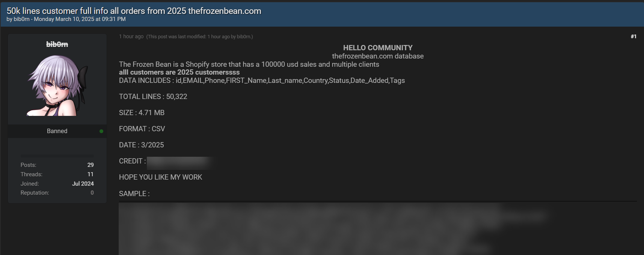The height and width of the screenshot is (255, 644).
Task: Click the last modified by bib0rn note
Action: pyautogui.click(x=199, y=37)
